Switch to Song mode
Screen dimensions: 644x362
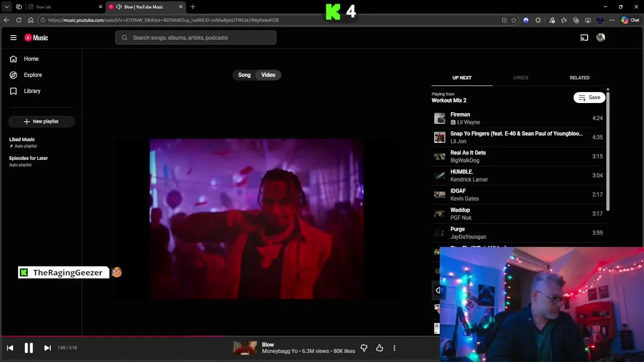point(244,75)
